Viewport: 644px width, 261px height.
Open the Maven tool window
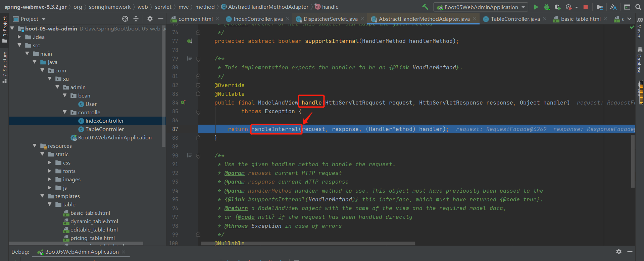640,28
